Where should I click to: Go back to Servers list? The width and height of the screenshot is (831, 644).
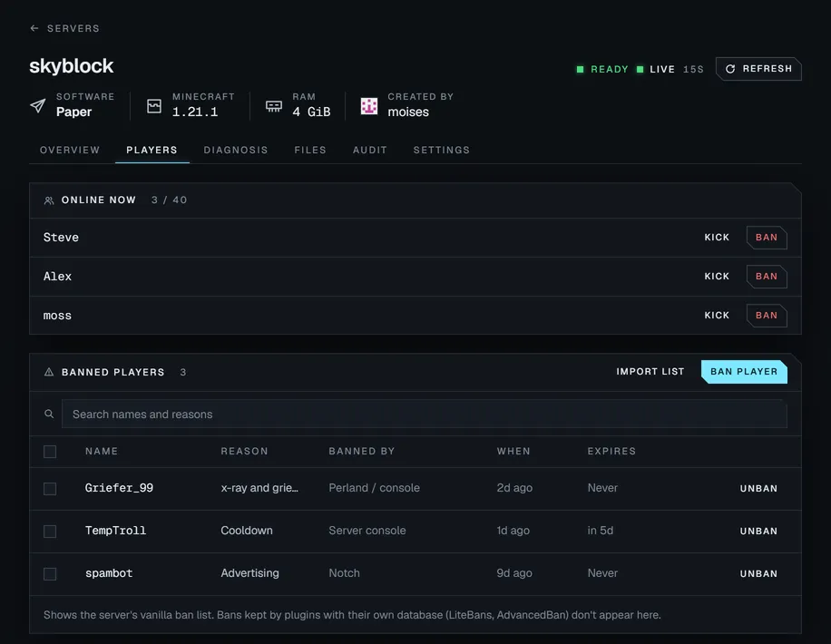tap(64, 28)
